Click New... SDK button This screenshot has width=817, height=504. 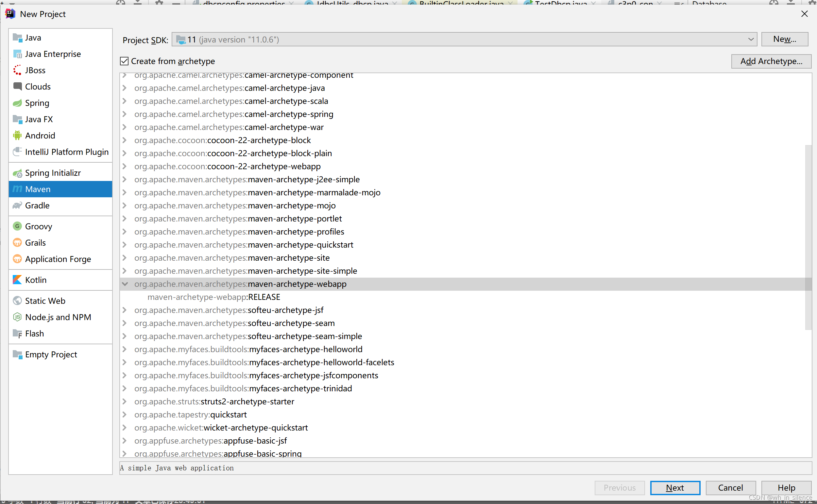pyautogui.click(x=784, y=39)
